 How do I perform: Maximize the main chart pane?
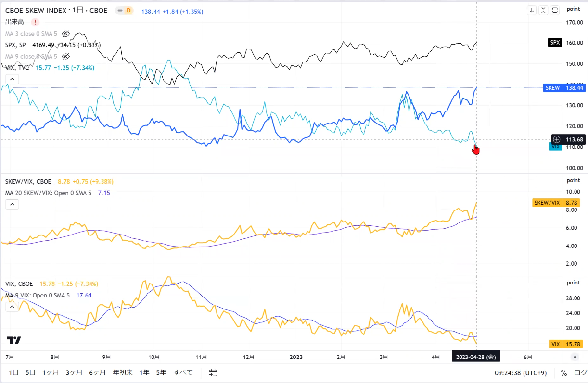[555, 10]
